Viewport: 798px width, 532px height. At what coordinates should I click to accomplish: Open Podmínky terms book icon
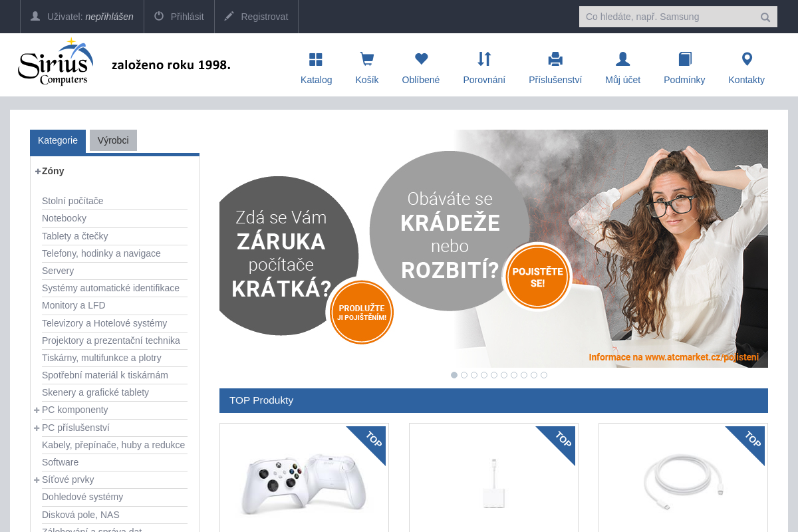(684, 59)
